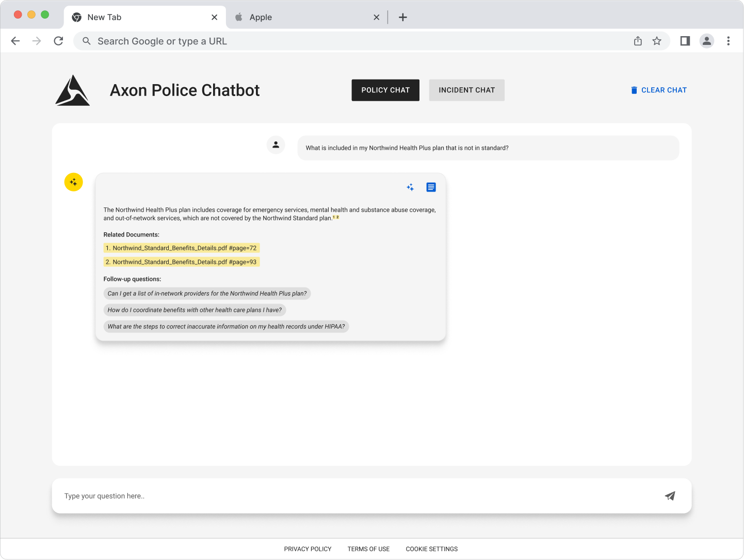Switch to Incident Chat
Viewport: 744px width, 560px height.
466,90
